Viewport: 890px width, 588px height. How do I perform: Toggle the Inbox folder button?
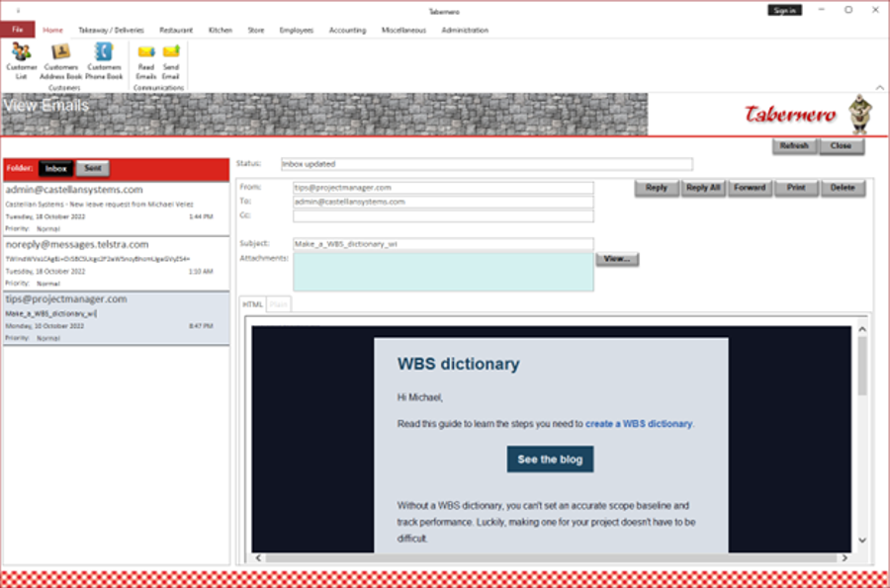coord(56,168)
